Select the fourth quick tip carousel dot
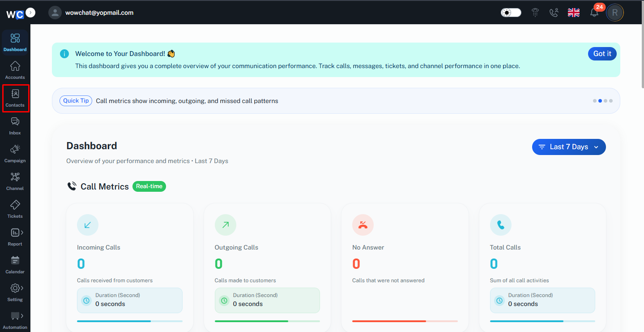644x332 pixels. (x=611, y=101)
